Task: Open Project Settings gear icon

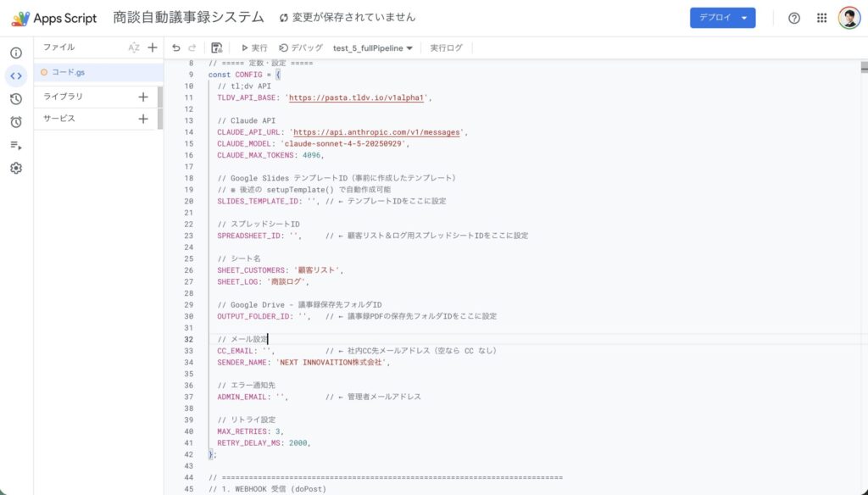Action: pyautogui.click(x=16, y=168)
